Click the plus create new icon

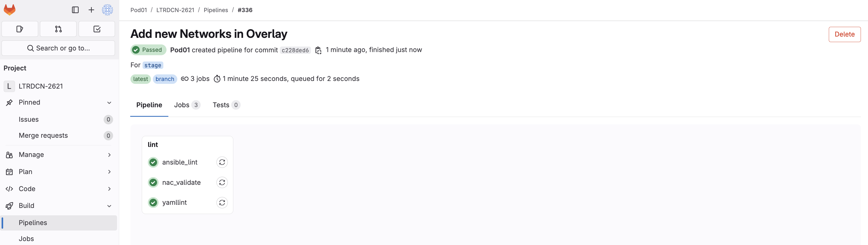pos(91,10)
